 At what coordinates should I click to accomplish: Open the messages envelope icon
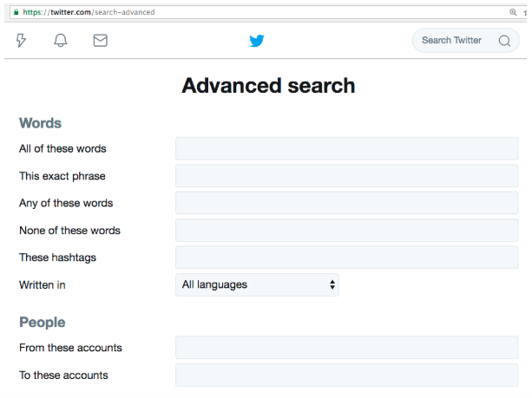pos(101,41)
